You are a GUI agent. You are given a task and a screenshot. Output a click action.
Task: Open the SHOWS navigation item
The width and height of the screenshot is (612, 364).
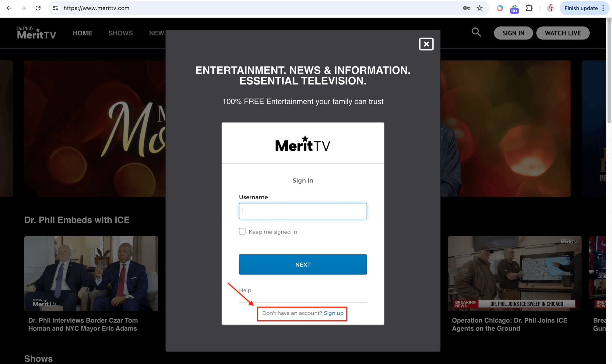click(x=121, y=33)
